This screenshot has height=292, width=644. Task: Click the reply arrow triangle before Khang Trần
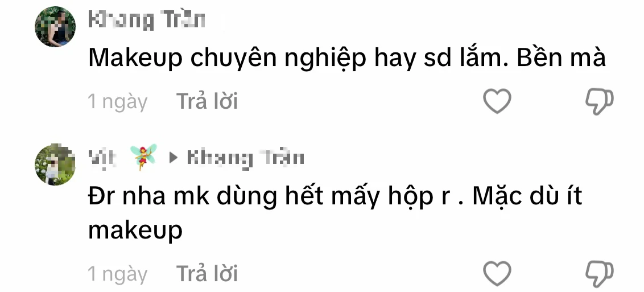pos(174,158)
